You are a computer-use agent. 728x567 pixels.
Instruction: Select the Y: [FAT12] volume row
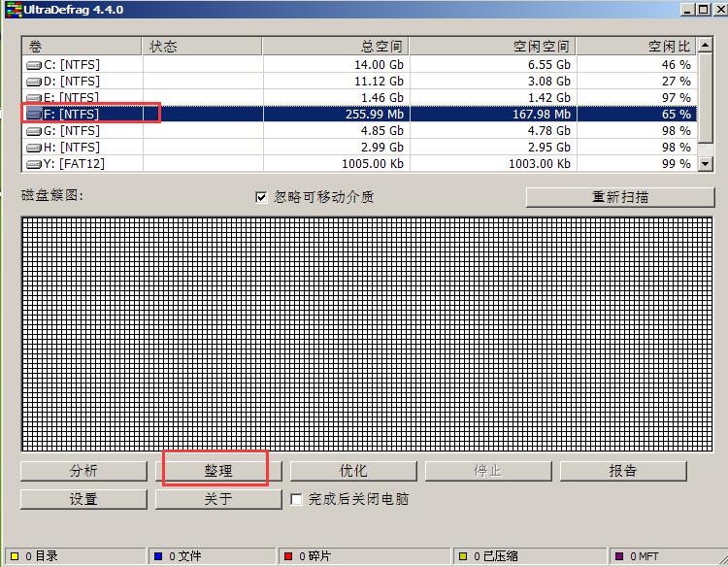(x=359, y=164)
